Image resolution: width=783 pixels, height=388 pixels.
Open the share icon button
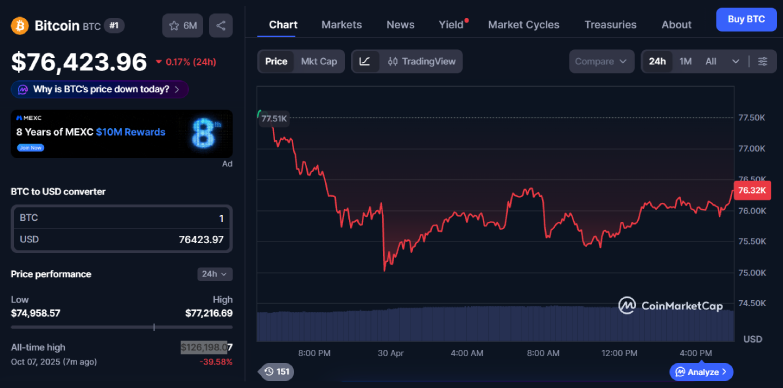pyautogui.click(x=221, y=26)
